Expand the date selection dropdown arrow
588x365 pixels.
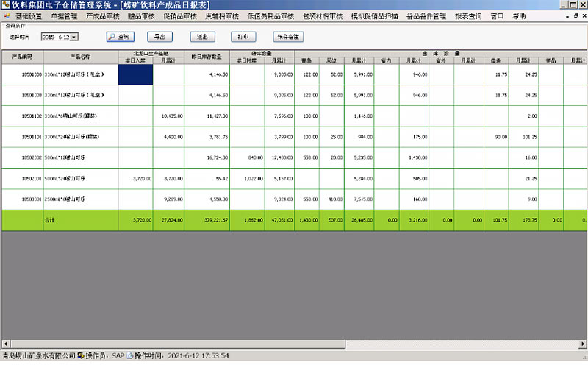point(74,36)
